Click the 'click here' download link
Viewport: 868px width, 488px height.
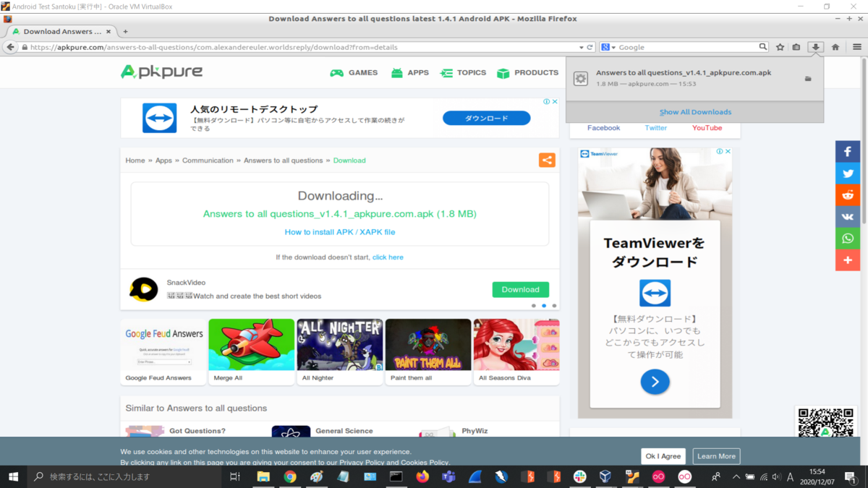click(388, 257)
